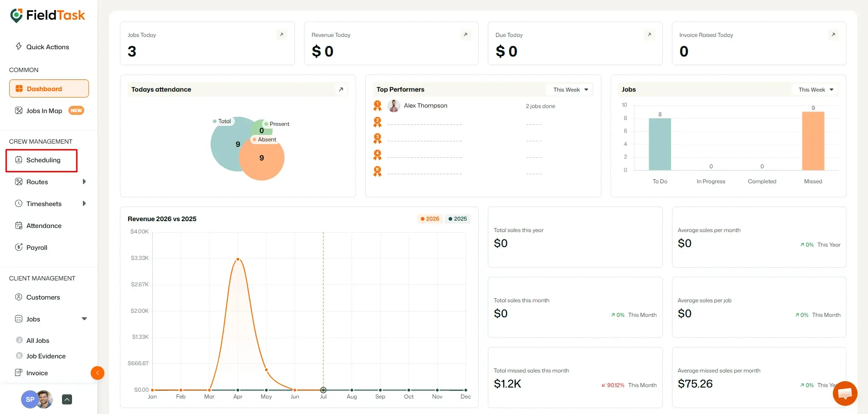The width and height of the screenshot is (868, 414).
Task: Open the Customers page
Action: [x=43, y=297]
